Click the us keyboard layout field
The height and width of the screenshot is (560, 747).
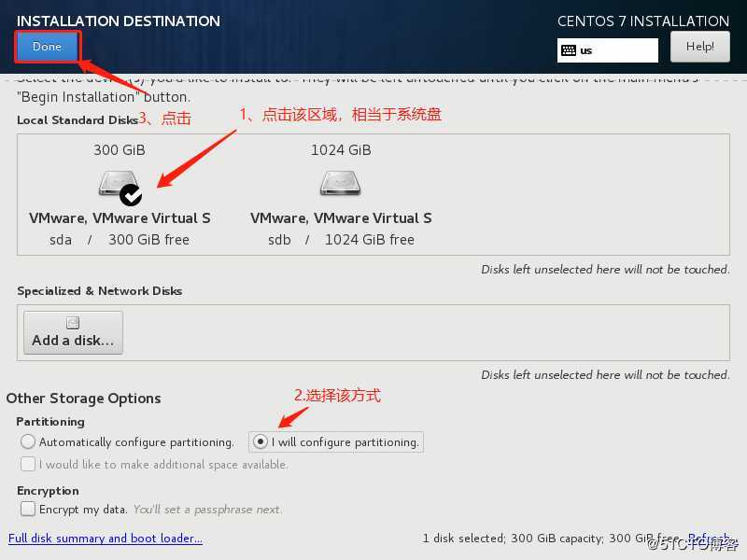[608, 50]
